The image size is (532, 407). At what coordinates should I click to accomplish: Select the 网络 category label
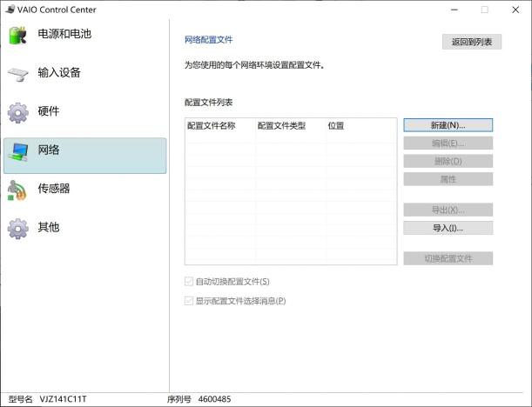click(49, 150)
